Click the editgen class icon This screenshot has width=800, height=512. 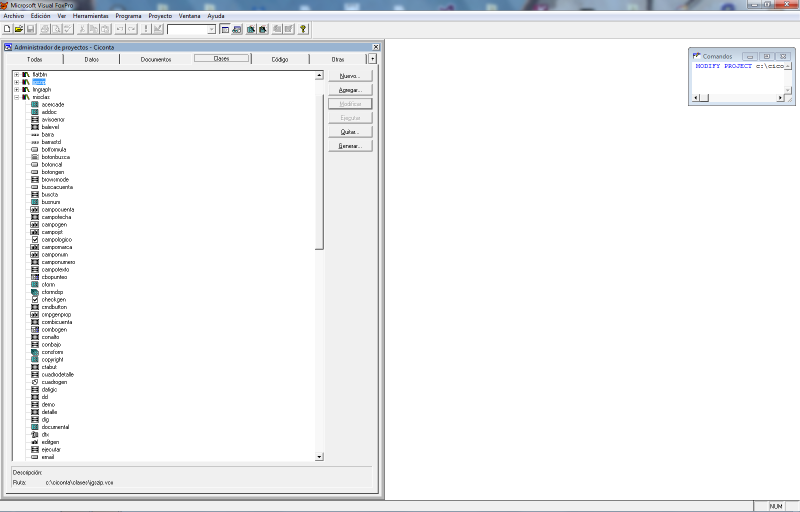tap(35, 442)
